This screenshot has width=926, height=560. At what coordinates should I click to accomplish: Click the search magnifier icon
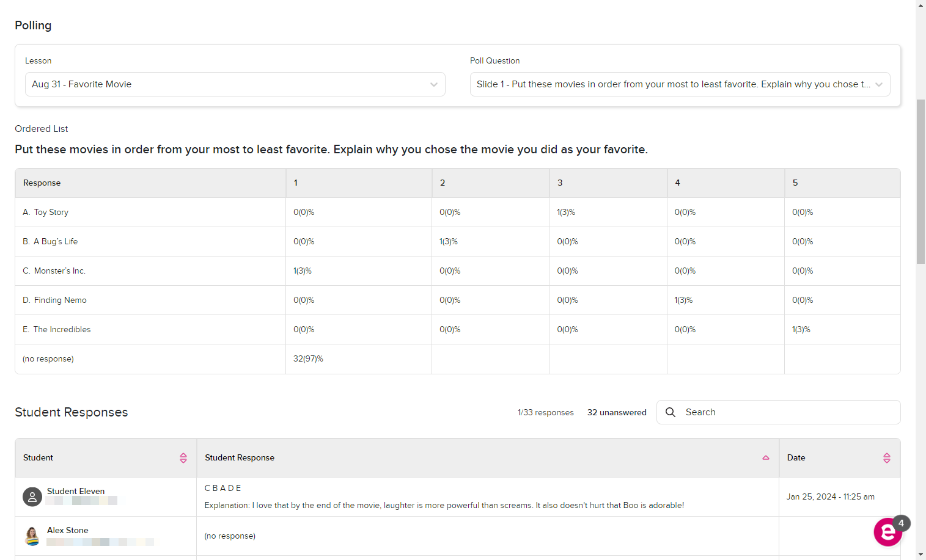671,412
